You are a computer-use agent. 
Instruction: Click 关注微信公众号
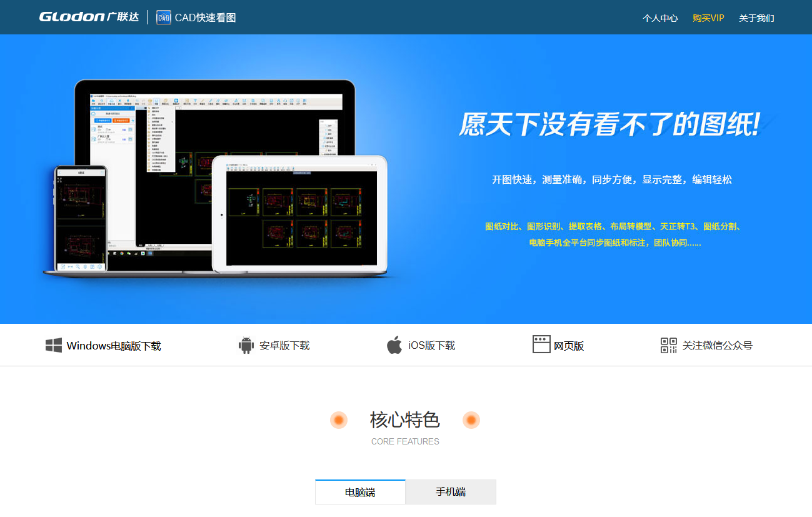click(x=716, y=344)
